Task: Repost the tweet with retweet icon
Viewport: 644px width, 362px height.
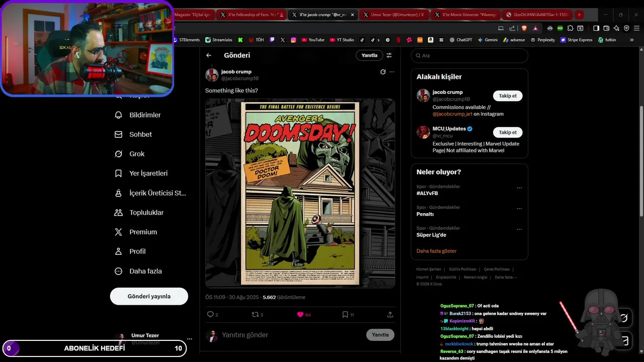Action: tap(255, 314)
